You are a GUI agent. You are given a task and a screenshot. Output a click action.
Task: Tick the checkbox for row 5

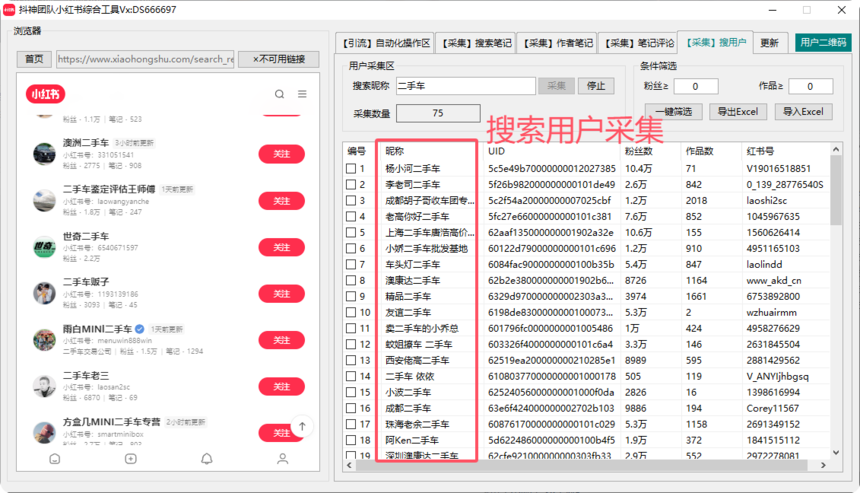tap(351, 233)
